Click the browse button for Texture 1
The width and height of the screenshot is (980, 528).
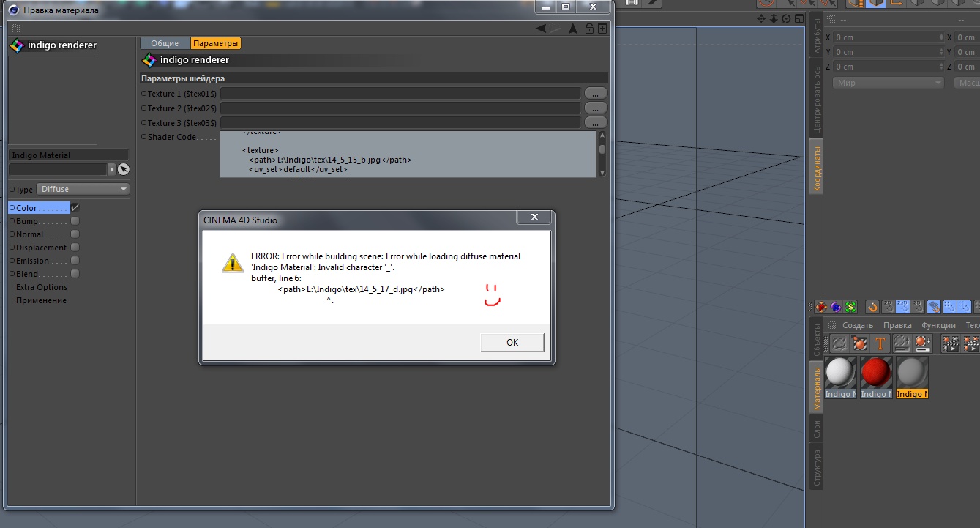point(595,94)
